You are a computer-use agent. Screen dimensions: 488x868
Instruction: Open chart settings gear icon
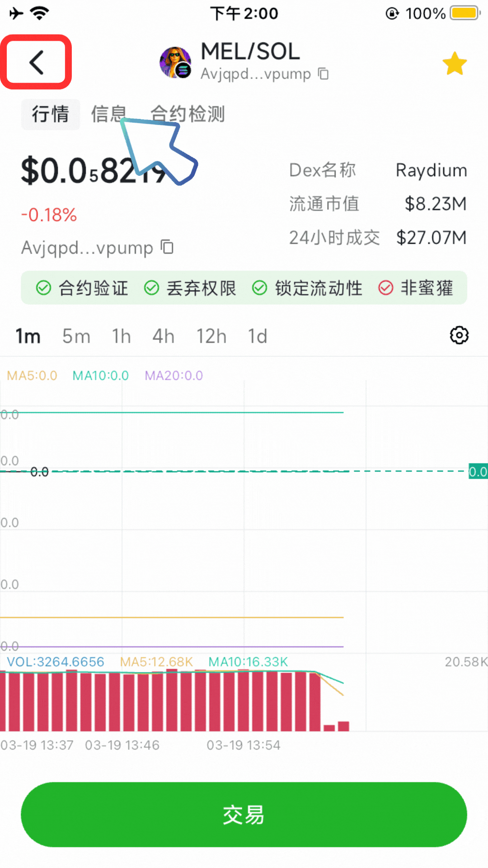[x=459, y=335]
